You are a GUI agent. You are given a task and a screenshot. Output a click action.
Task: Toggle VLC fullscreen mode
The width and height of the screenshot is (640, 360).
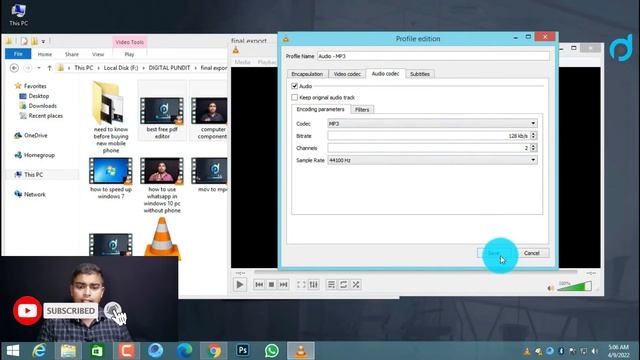(301, 284)
